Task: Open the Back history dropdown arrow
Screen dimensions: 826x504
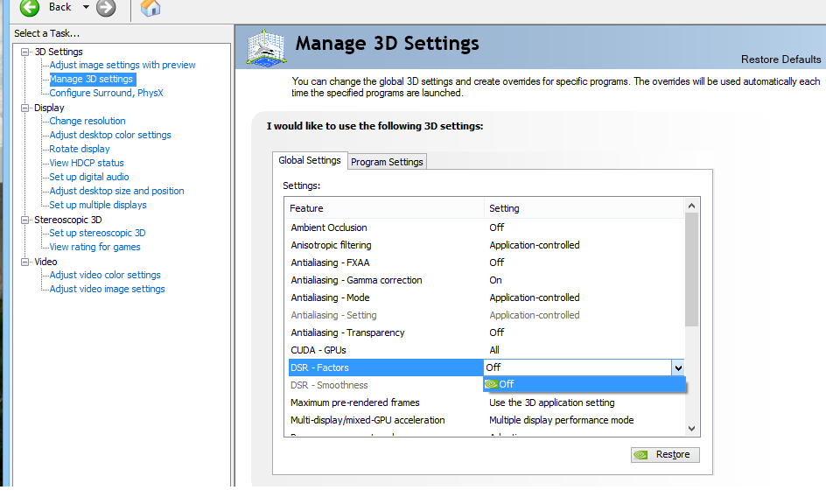Action: pos(86,7)
